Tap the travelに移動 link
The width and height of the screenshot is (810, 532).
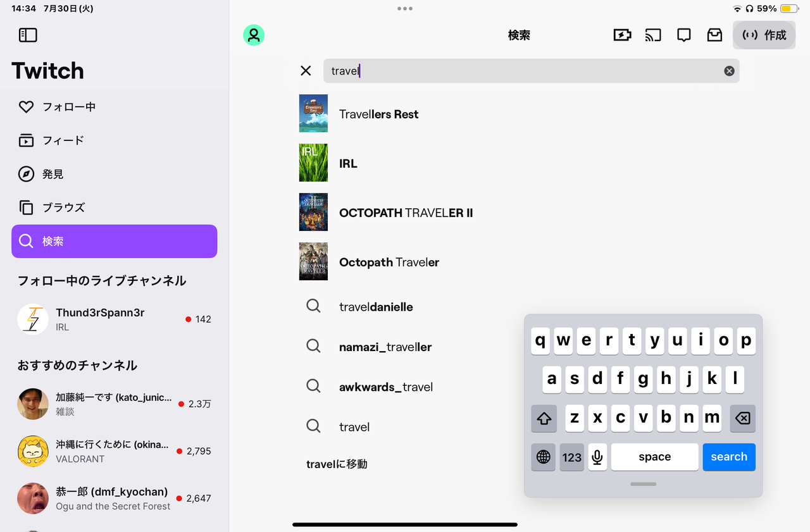point(337,464)
